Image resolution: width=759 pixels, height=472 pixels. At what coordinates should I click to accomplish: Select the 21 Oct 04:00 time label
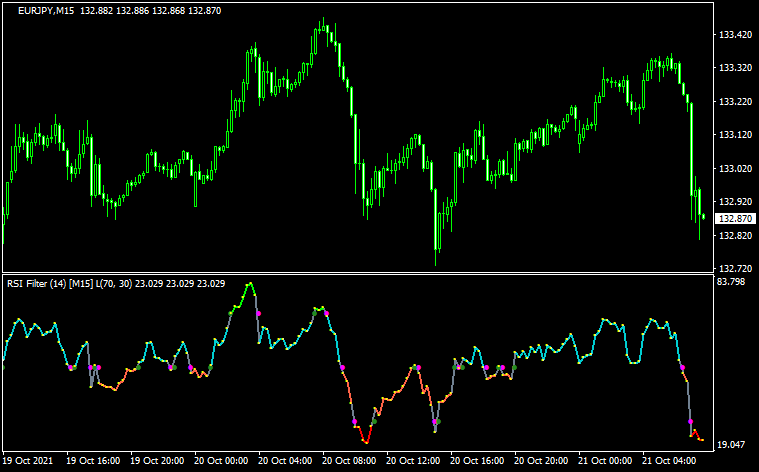pyautogui.click(x=670, y=461)
